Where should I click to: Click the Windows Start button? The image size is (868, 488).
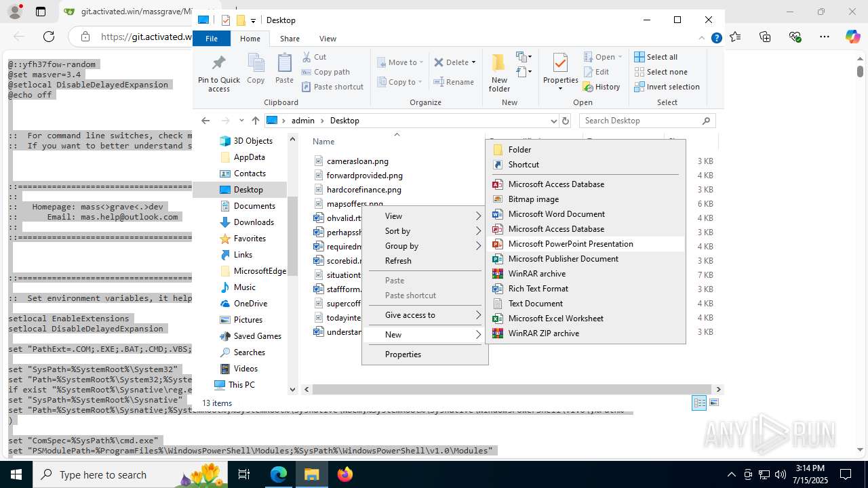15,474
